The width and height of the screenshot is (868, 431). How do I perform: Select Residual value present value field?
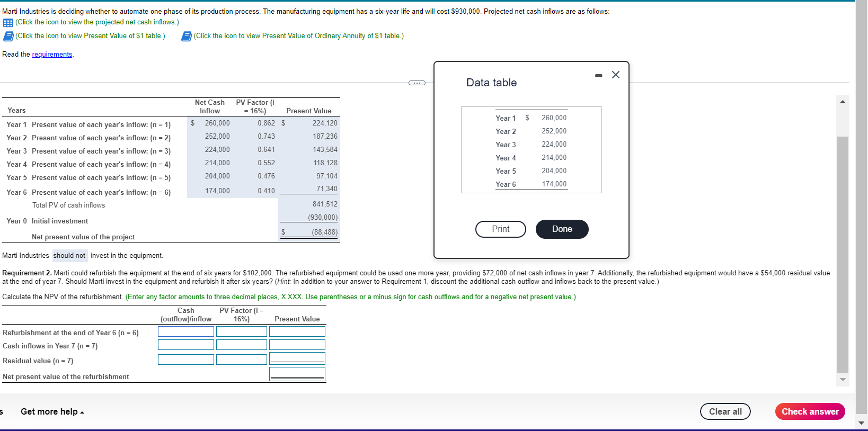[297, 358]
